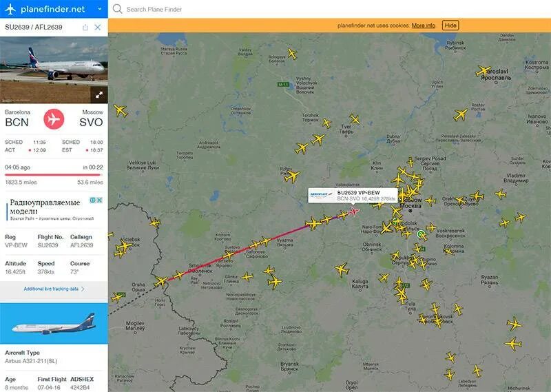Click the pink in-flight airplane circle icon

(54, 118)
